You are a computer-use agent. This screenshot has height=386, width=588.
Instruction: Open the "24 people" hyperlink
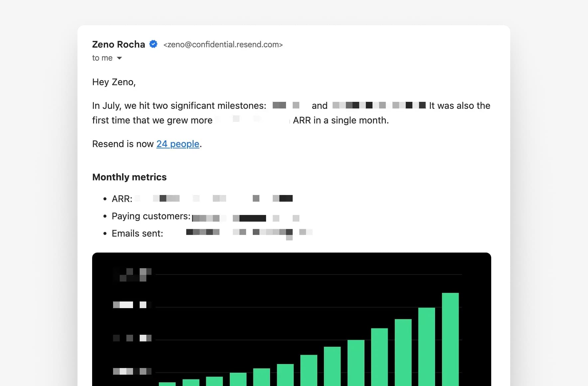(178, 144)
